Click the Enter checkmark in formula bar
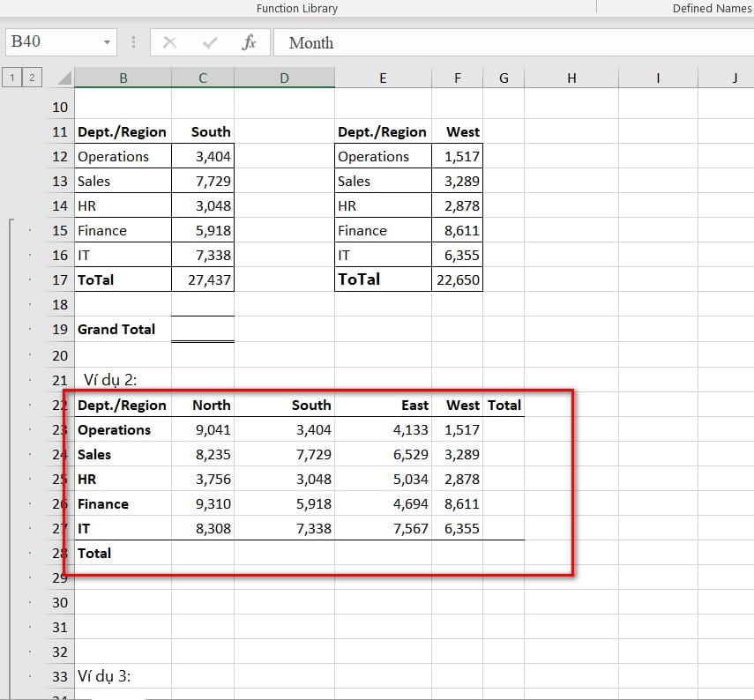754x700 pixels. tap(210, 42)
